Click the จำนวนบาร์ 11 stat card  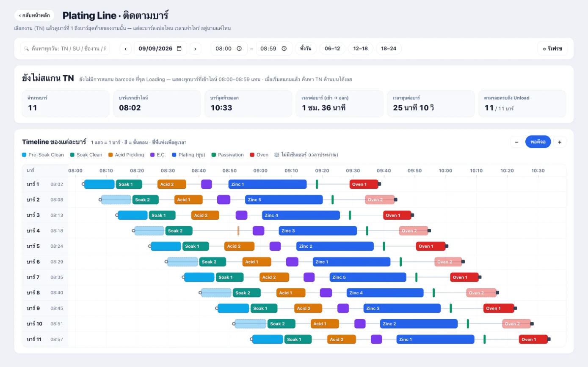[x=66, y=104]
